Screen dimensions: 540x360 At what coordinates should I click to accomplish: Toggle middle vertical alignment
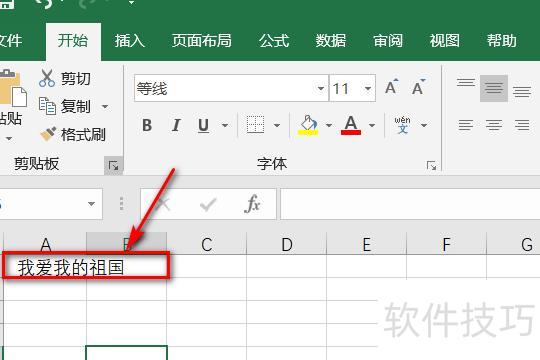pos(494,88)
